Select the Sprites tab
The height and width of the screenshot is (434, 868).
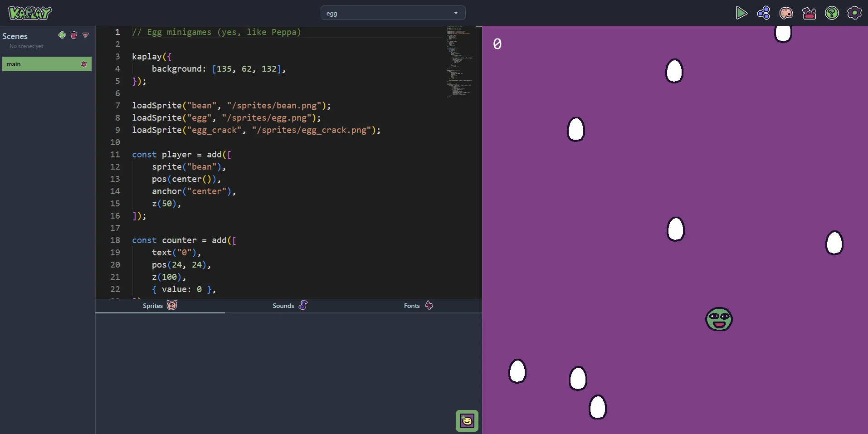(160, 306)
